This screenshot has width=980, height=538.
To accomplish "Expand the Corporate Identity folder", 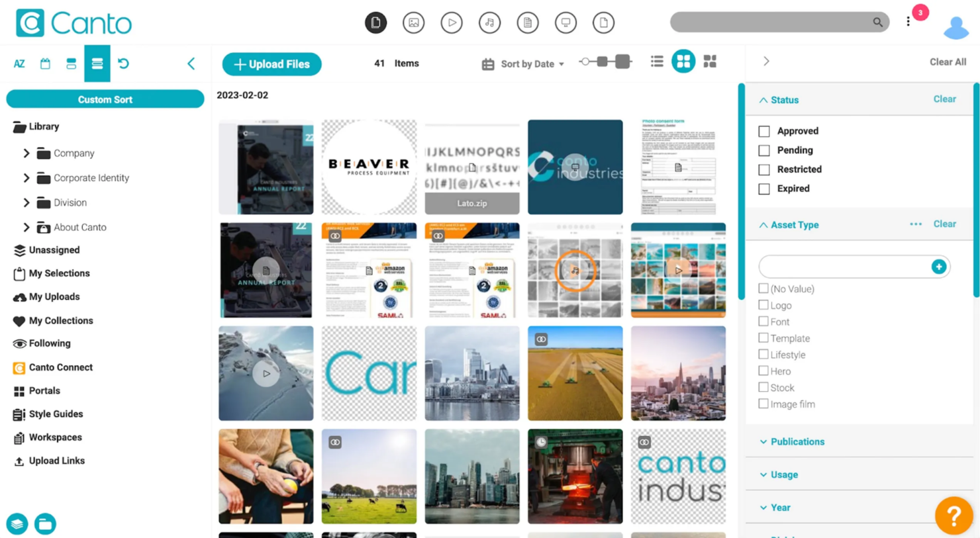I will point(26,178).
